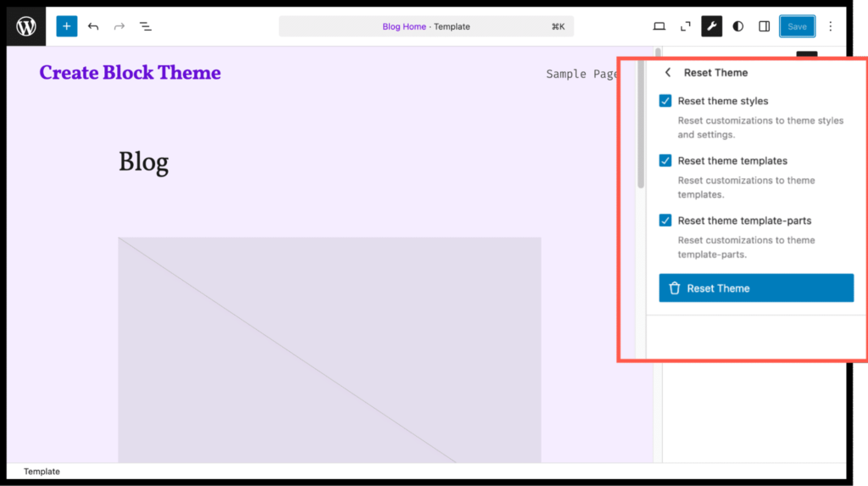This screenshot has width=868, height=486.
Task: Open the document overview list view
Action: (x=145, y=26)
